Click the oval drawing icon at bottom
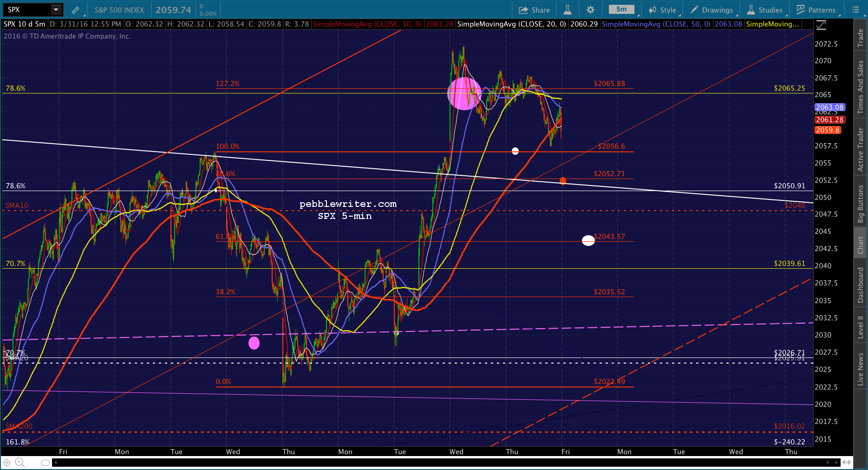The height and width of the screenshot is (470, 868). [x=45, y=463]
